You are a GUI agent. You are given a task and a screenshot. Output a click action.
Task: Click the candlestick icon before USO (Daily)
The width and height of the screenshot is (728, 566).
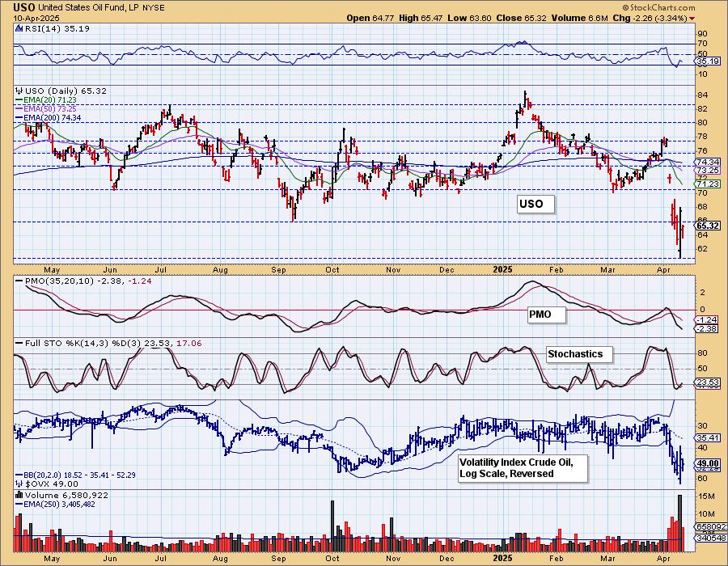pos(19,91)
